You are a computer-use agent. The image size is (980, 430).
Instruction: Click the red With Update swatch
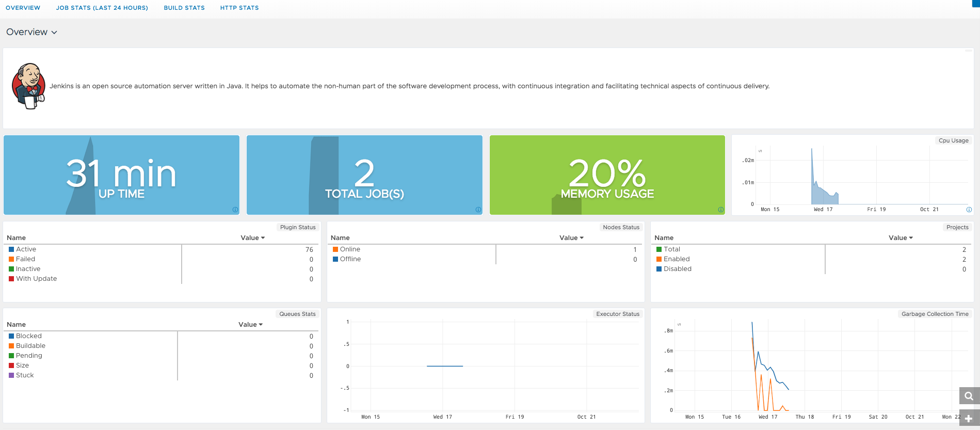click(11, 279)
